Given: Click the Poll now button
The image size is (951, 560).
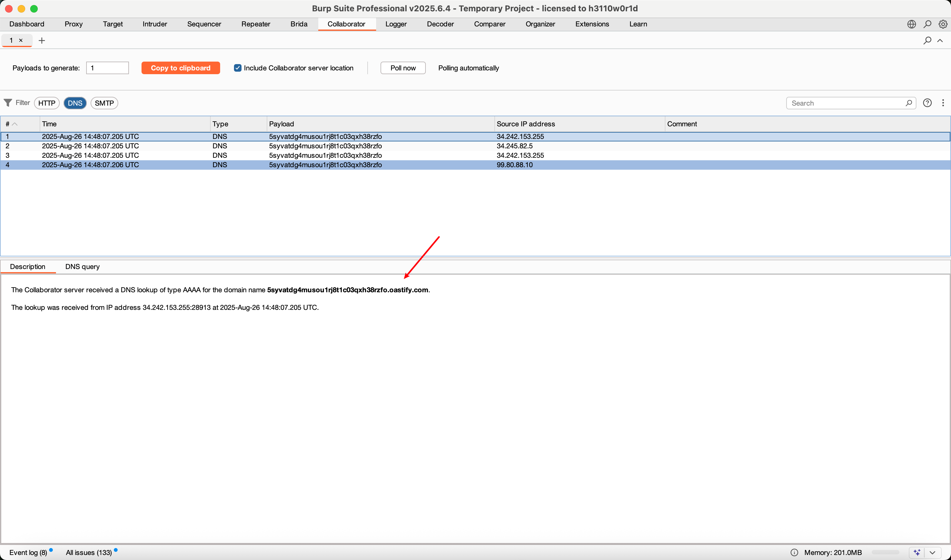Looking at the screenshot, I should tap(403, 68).
